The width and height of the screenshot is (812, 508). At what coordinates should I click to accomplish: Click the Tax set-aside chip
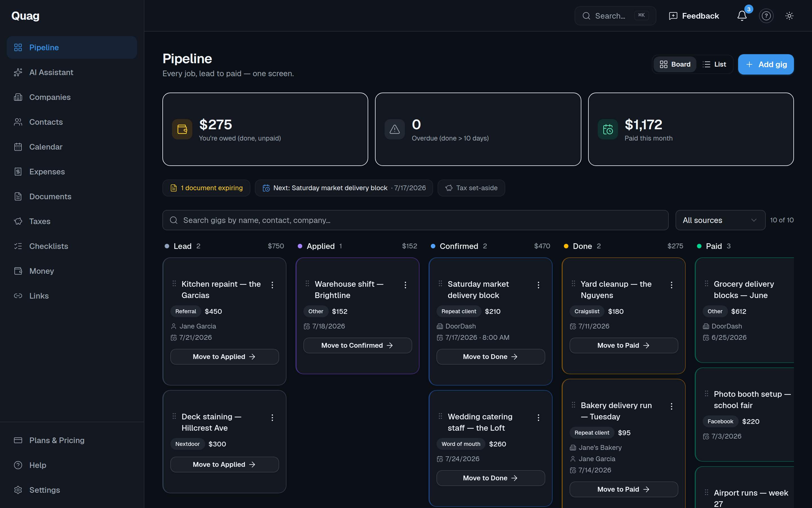(471, 188)
